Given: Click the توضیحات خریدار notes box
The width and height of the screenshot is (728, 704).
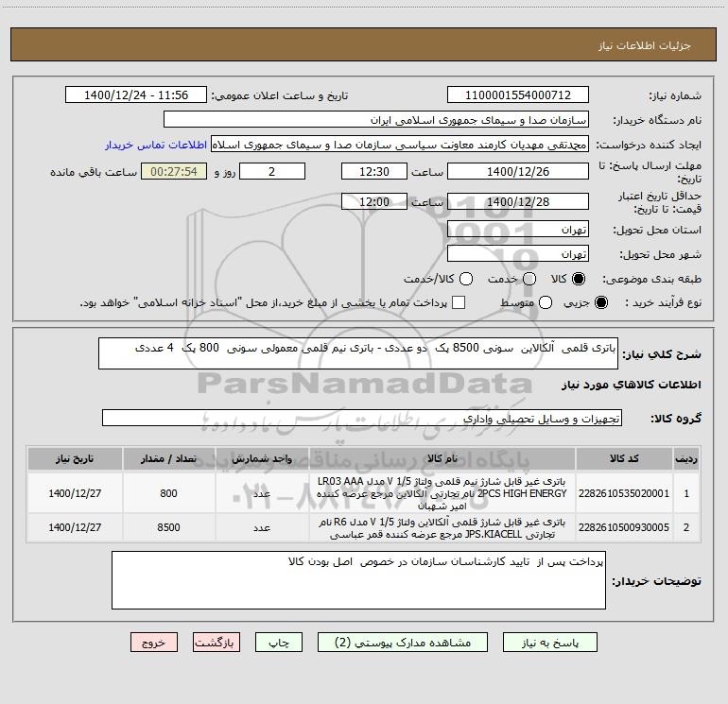Looking at the screenshot, I should 358,580.
